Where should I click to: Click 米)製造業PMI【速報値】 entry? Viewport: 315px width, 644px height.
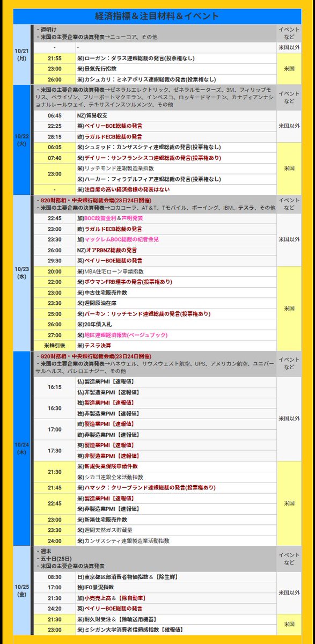click(x=176, y=499)
